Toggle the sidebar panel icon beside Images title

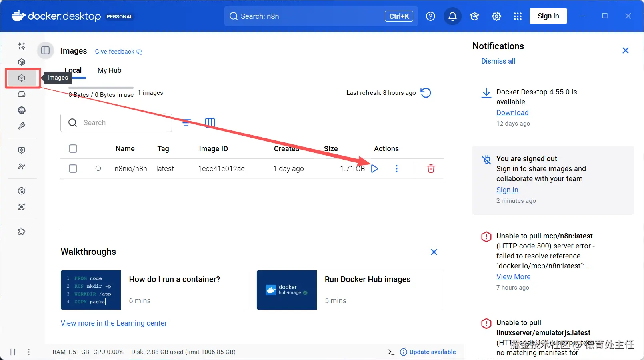[x=46, y=50]
